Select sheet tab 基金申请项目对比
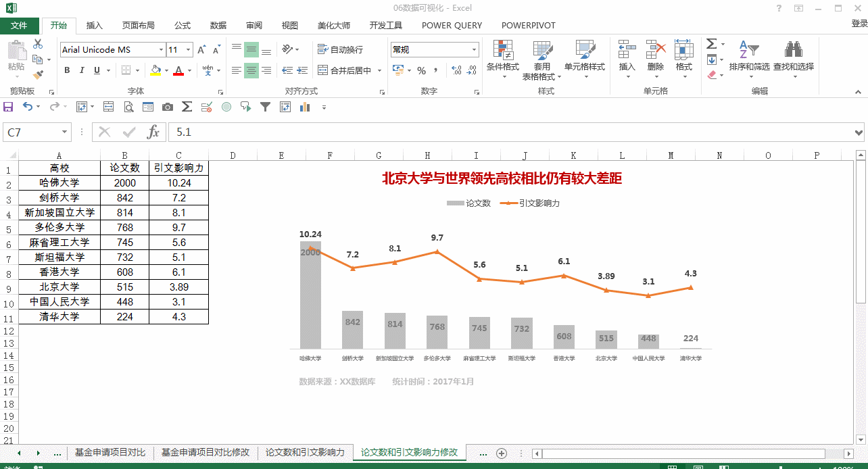The height and width of the screenshot is (469, 868). [110, 452]
